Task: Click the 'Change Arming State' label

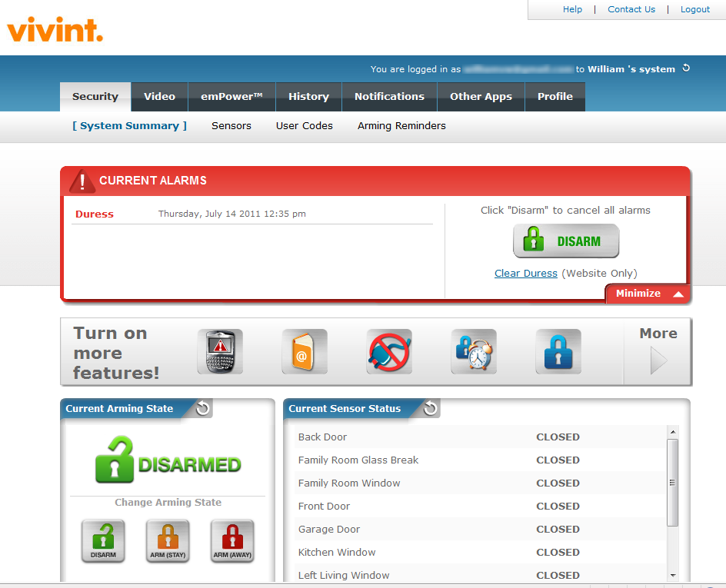Action: point(168,503)
